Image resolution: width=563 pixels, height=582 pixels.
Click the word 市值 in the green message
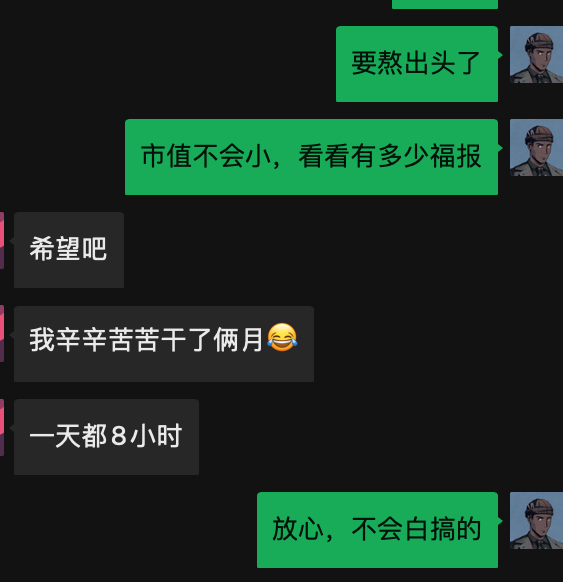166,156
